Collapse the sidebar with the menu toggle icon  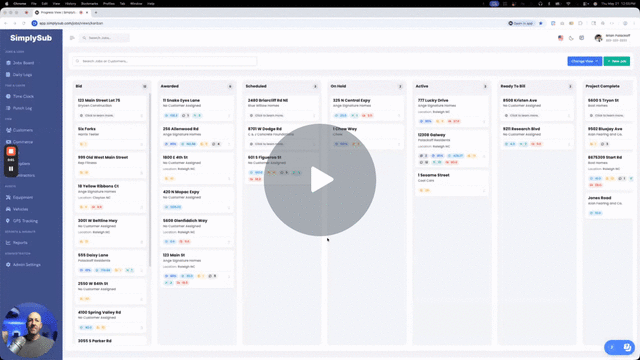point(72,38)
